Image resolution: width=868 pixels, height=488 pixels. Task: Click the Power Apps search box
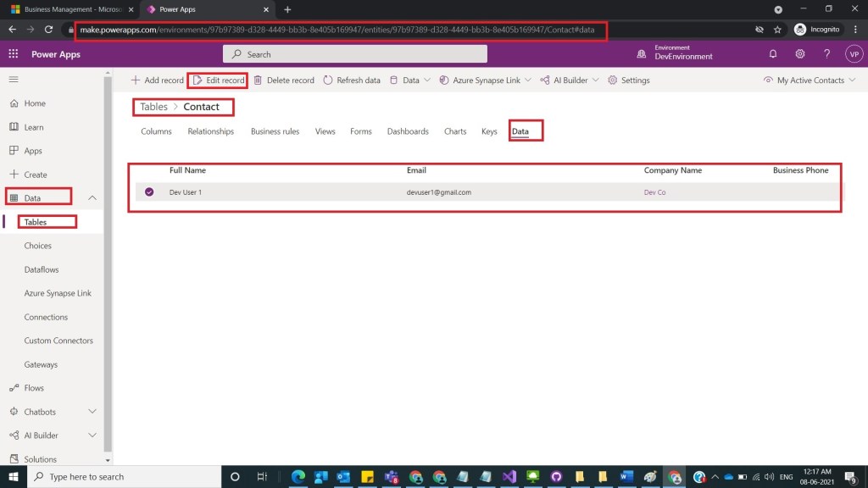click(x=355, y=54)
